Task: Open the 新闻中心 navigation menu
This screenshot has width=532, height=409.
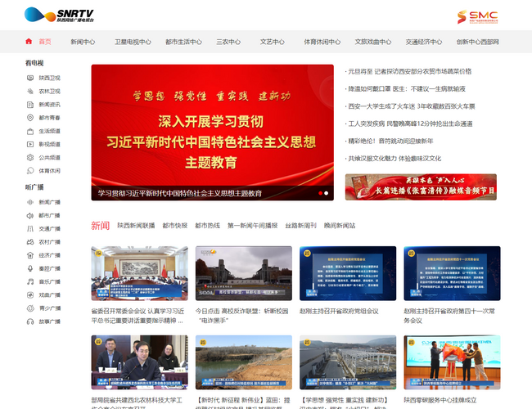Action: coord(82,42)
